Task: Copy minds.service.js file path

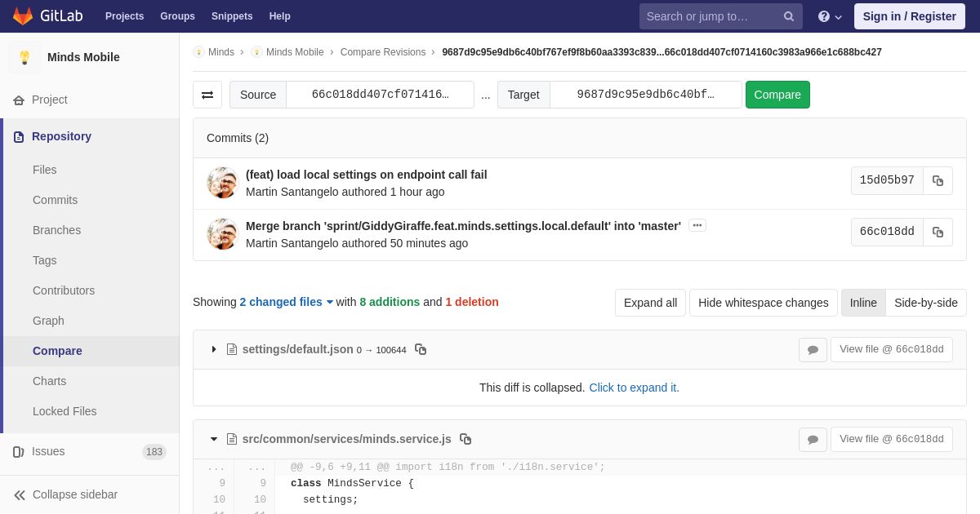Action: coord(465,439)
